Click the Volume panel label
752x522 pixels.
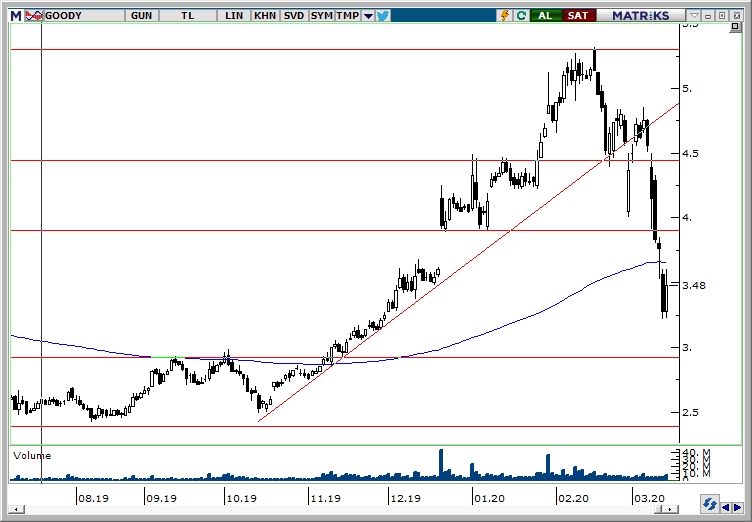point(32,456)
